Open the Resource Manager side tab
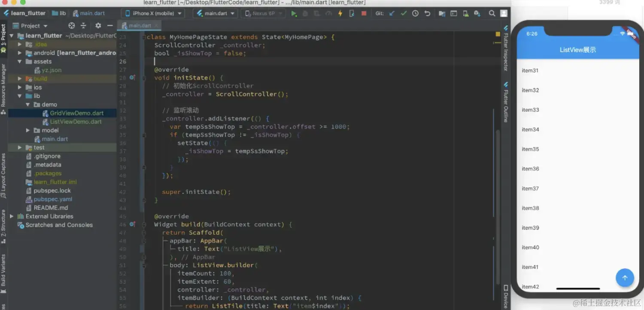The width and height of the screenshot is (644, 310). tap(3, 89)
